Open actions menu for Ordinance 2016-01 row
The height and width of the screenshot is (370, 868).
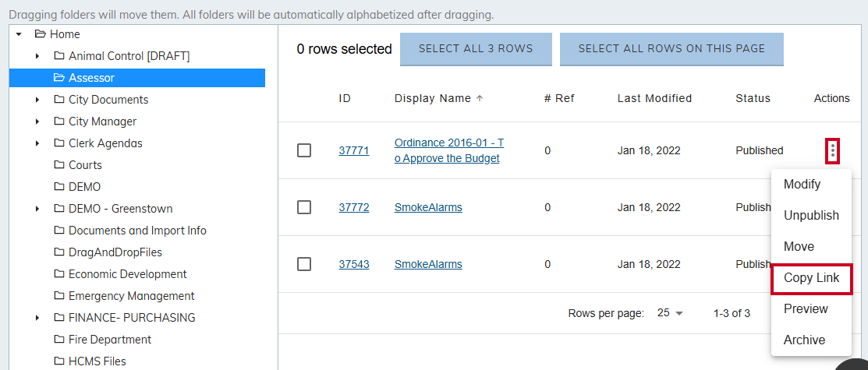(833, 150)
